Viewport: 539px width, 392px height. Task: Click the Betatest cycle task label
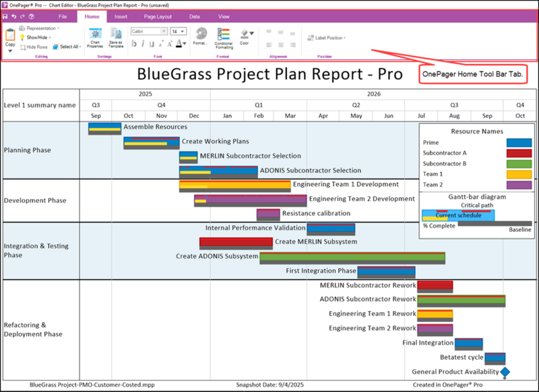462,357
